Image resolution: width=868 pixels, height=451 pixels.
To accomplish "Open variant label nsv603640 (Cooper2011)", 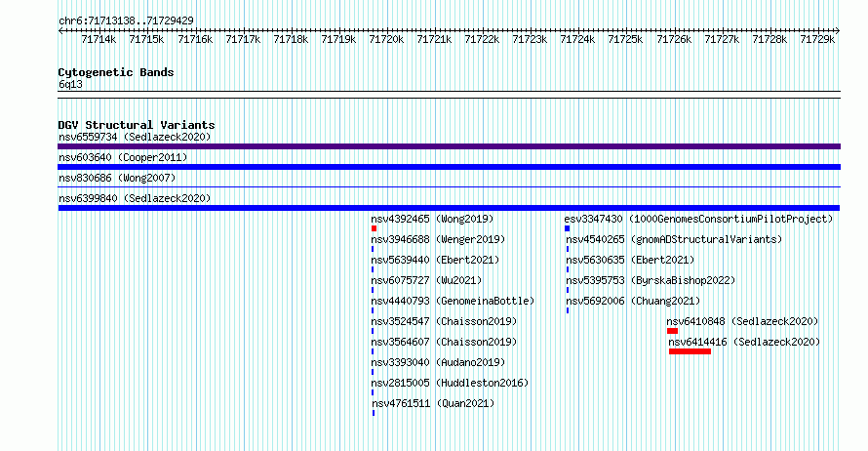I will point(123,157).
